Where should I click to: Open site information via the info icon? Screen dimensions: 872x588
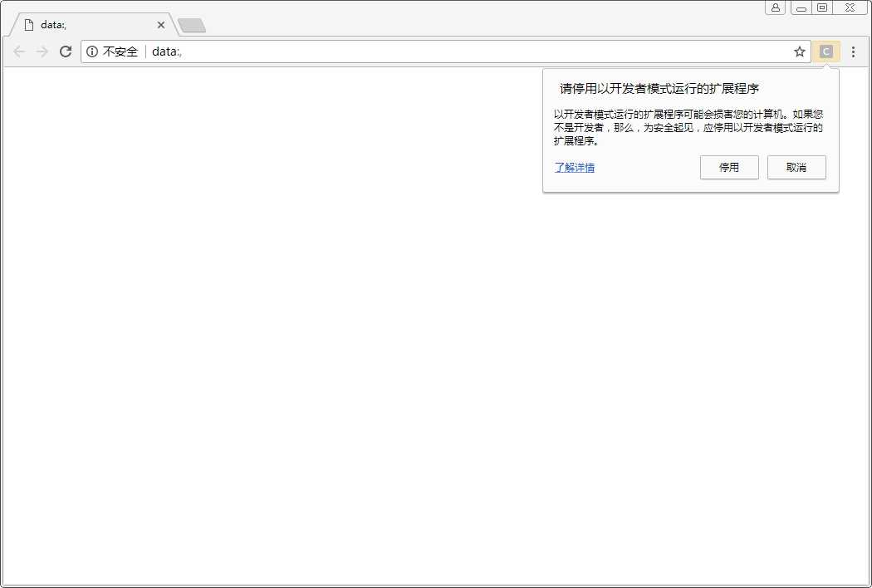(x=92, y=51)
